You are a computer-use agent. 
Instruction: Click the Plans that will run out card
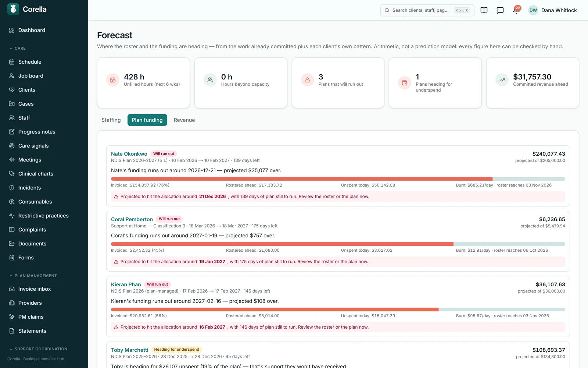(338, 83)
